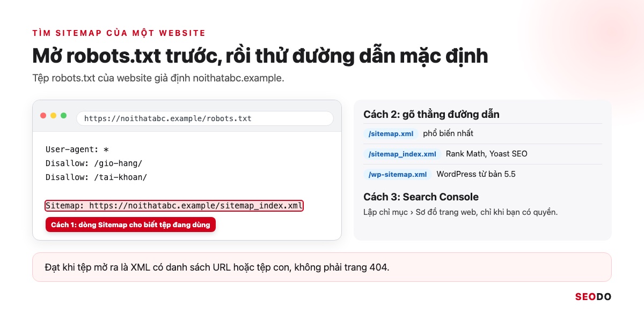
Task: Click the SEODO logo
Action: coord(593,297)
